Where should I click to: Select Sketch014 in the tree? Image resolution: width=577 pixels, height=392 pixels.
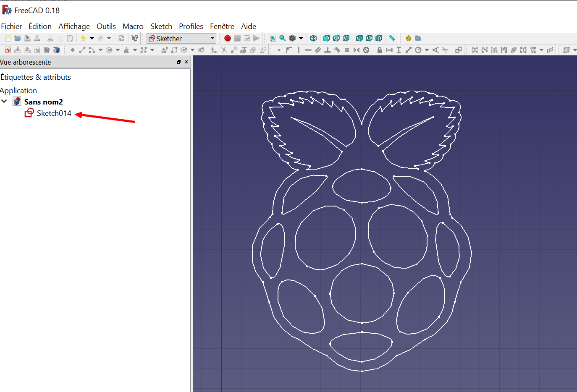coord(54,113)
